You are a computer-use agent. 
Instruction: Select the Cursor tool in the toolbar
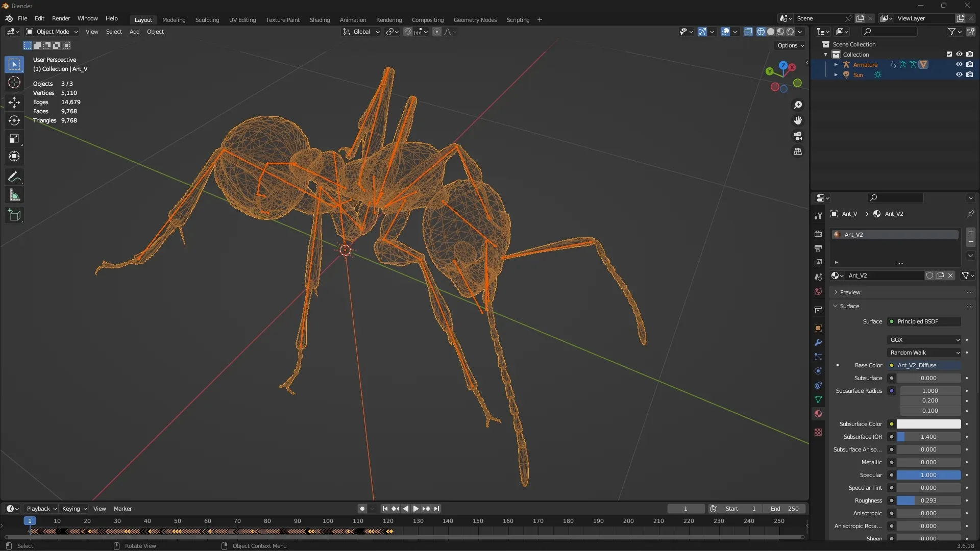coord(14,83)
